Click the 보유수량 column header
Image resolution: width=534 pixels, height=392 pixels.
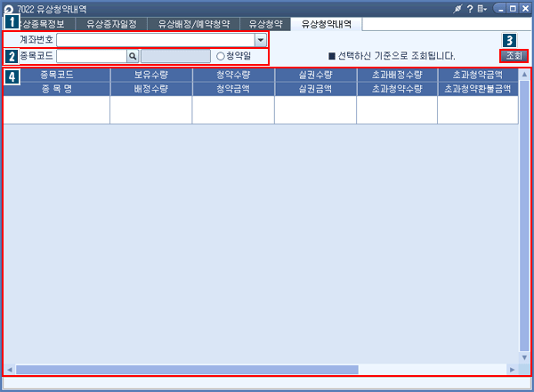click(151, 75)
